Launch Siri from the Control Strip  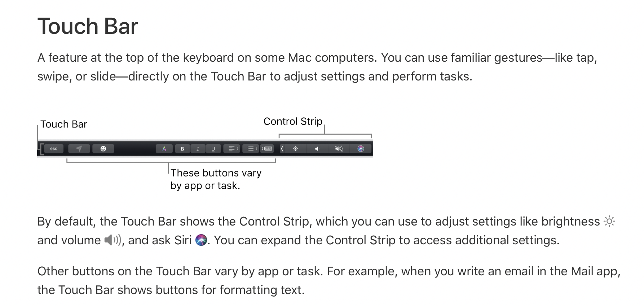click(x=361, y=149)
